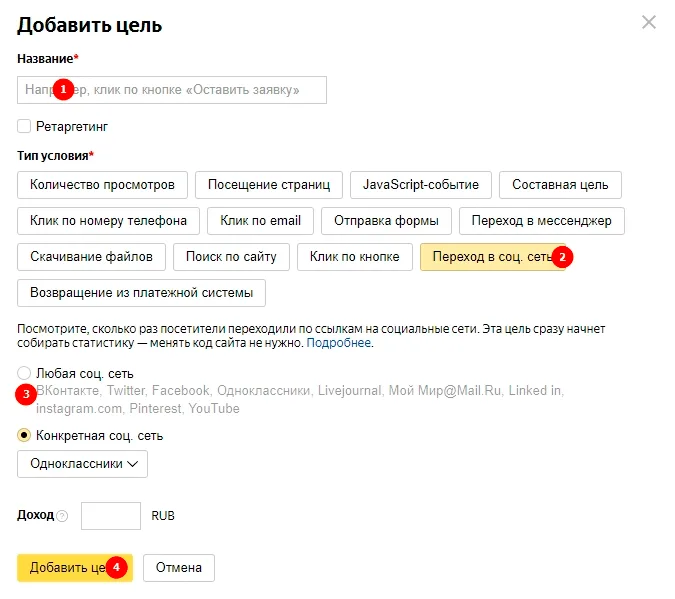Viewport: 675px width, 599px height.
Task: Select Переход в мессенджер condition
Action: point(542,221)
